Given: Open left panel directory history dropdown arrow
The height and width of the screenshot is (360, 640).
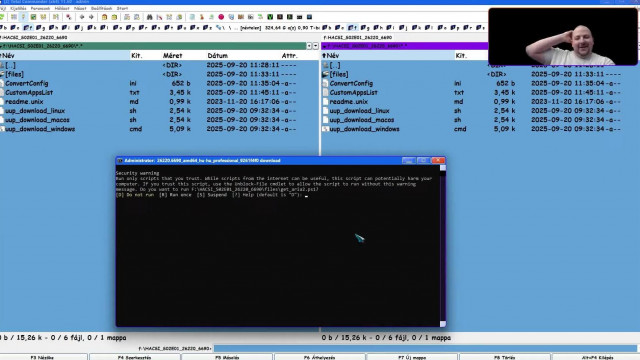Looking at the screenshot, I should 316,46.
